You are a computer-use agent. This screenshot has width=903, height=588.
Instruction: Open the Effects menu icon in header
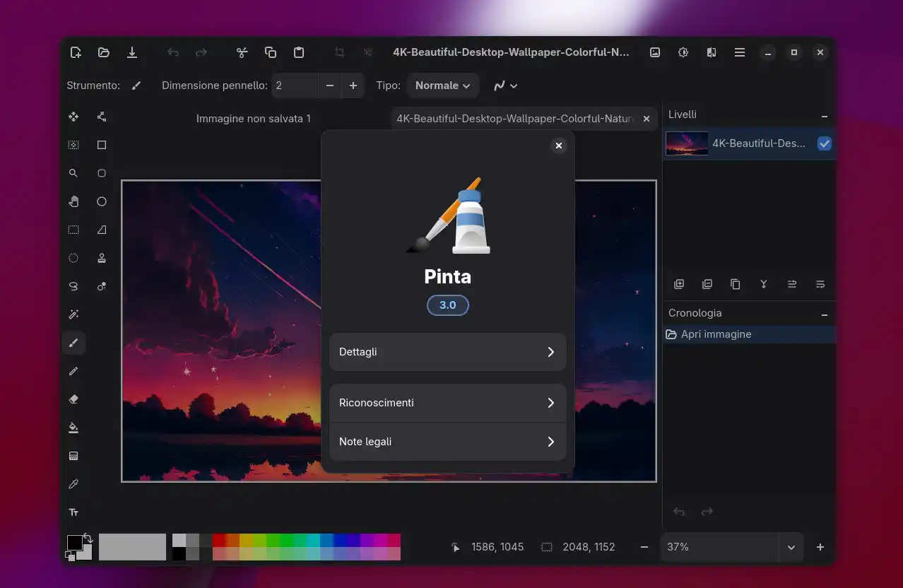[x=712, y=52]
